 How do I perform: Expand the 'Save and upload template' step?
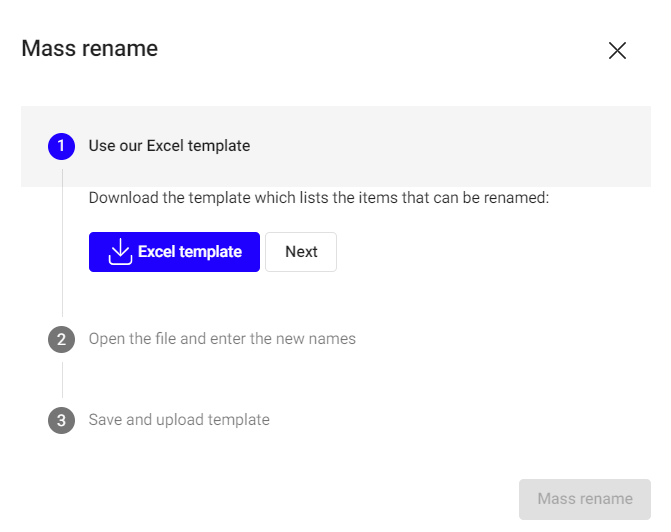179,420
